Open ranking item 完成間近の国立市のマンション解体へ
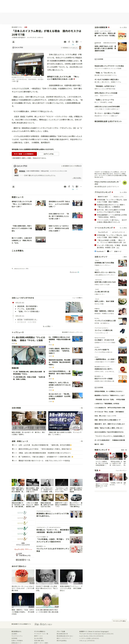 coord(111,206)
